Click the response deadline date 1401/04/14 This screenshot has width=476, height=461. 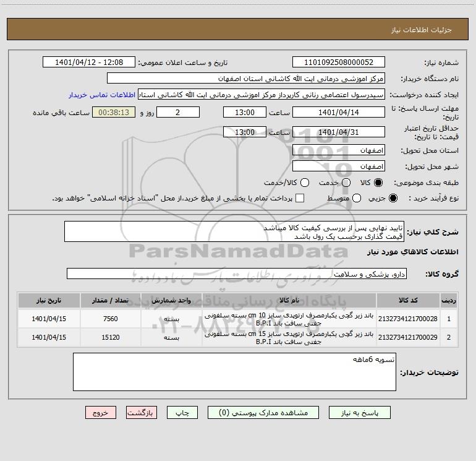tap(339, 112)
